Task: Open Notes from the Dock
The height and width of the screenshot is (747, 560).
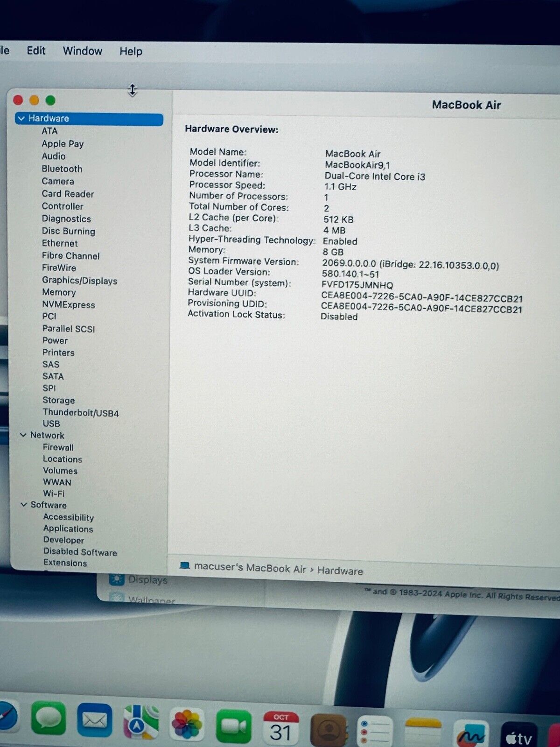Action: [423, 733]
